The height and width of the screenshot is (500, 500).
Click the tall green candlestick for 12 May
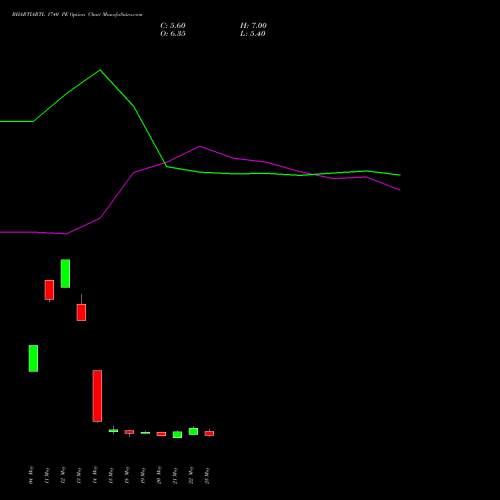pos(65,273)
